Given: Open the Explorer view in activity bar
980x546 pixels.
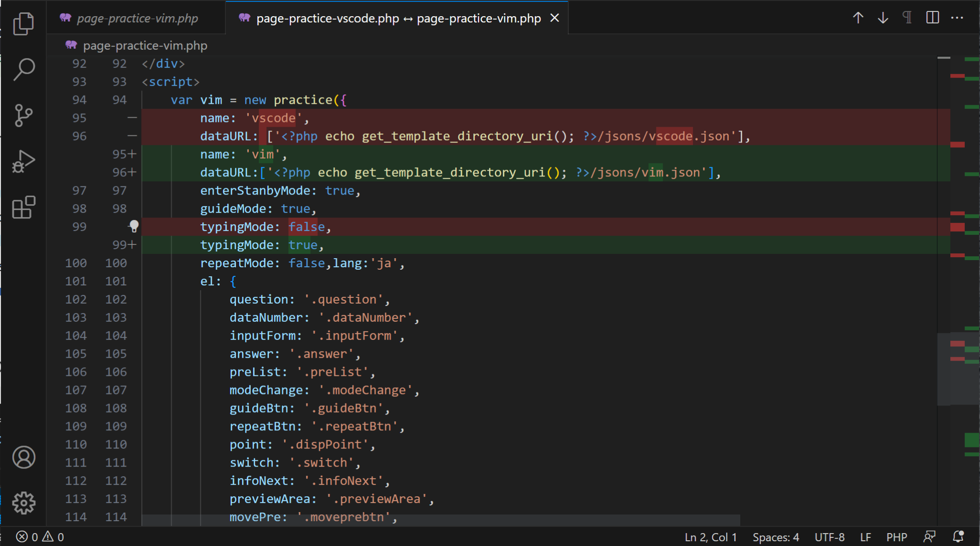Looking at the screenshot, I should (x=23, y=23).
